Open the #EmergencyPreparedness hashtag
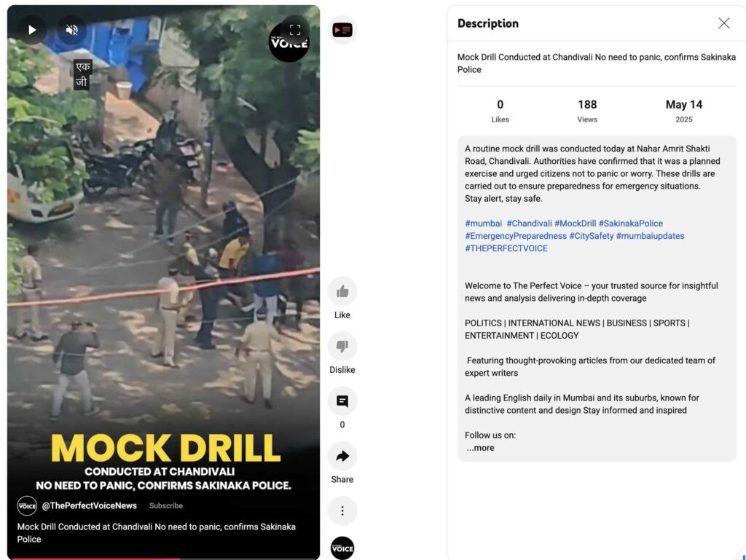746x560 pixels. 516,236
